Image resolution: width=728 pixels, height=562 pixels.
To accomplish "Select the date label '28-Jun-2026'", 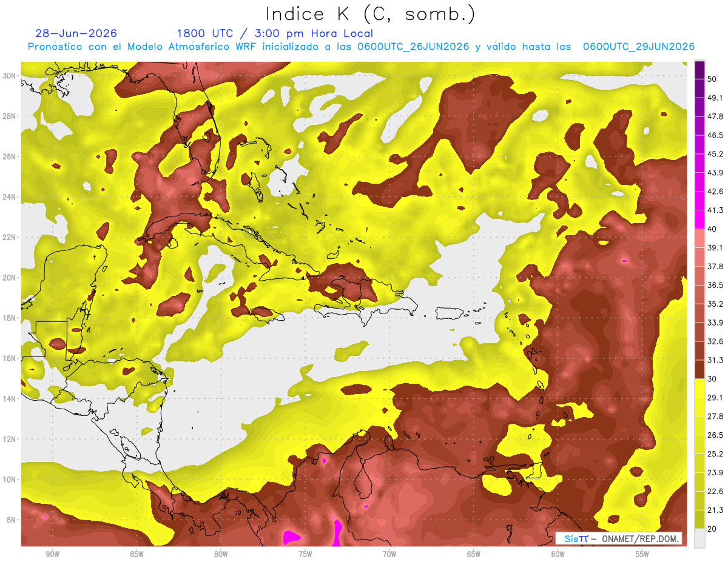I will click(76, 33).
